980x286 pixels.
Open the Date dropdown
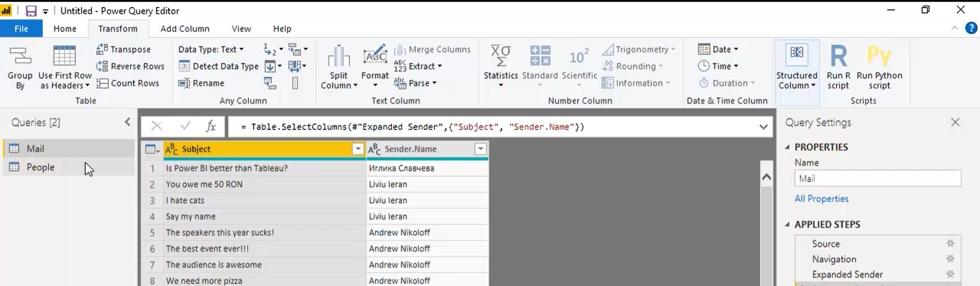(x=718, y=50)
